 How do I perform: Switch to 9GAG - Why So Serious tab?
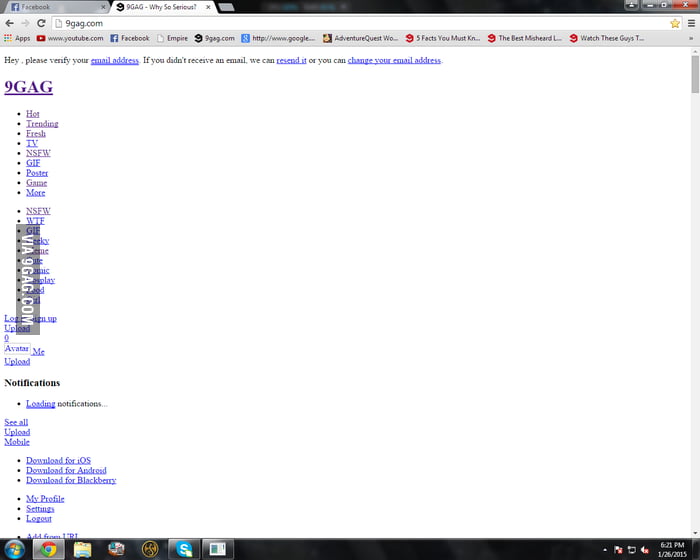coord(161,7)
